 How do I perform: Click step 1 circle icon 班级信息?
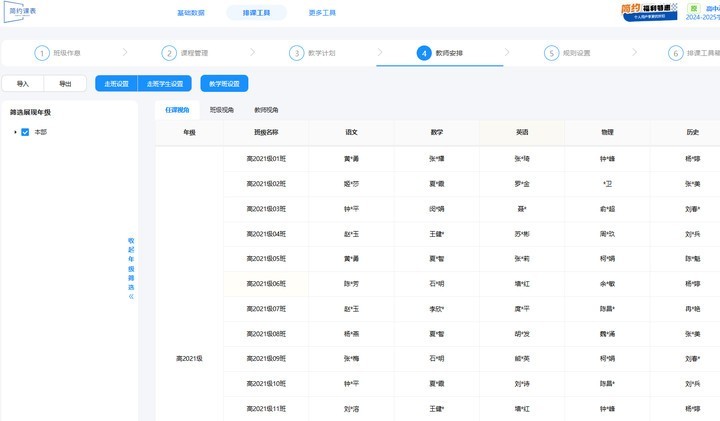tap(42, 53)
